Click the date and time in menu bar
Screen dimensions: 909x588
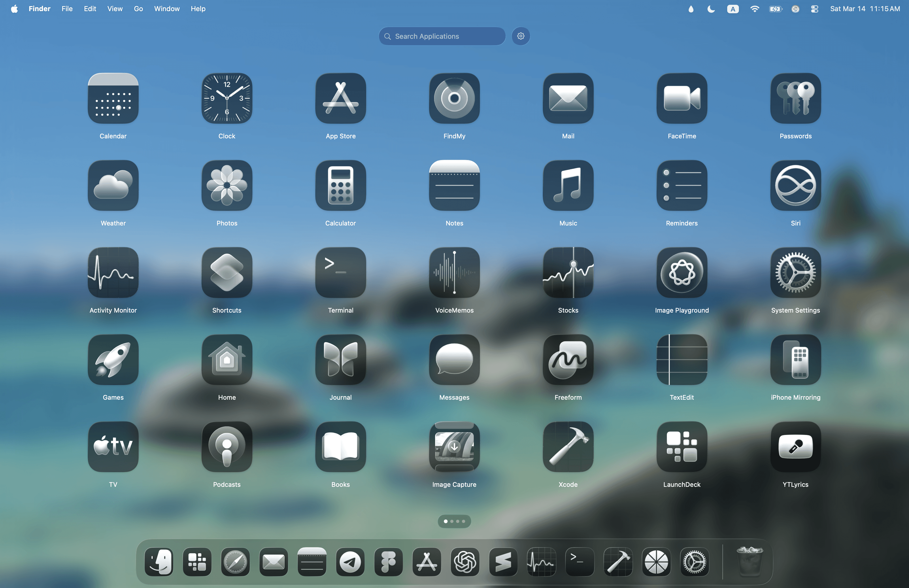pos(865,9)
